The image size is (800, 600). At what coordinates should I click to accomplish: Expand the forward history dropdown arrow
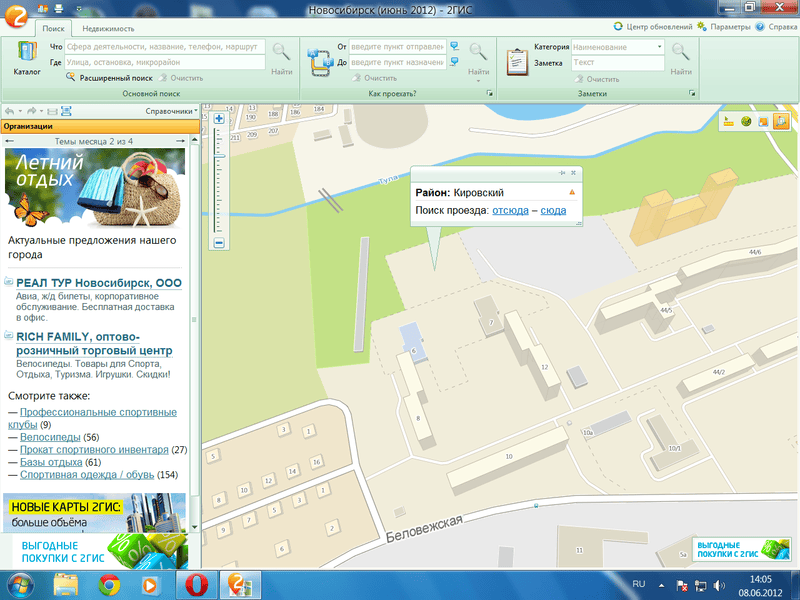pos(41,111)
